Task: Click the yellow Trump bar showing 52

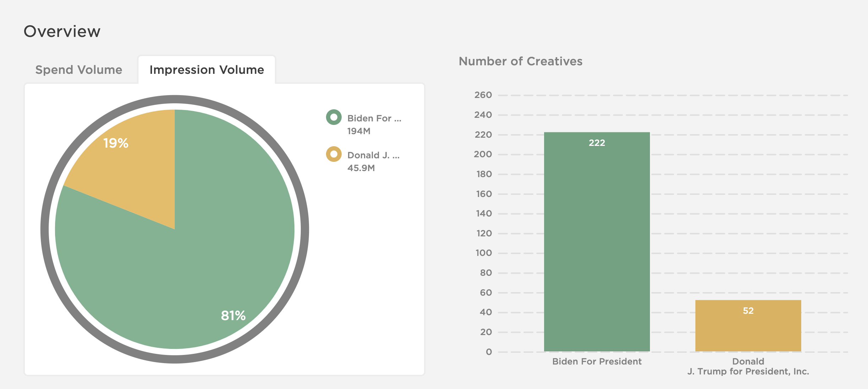Action: coord(748,326)
